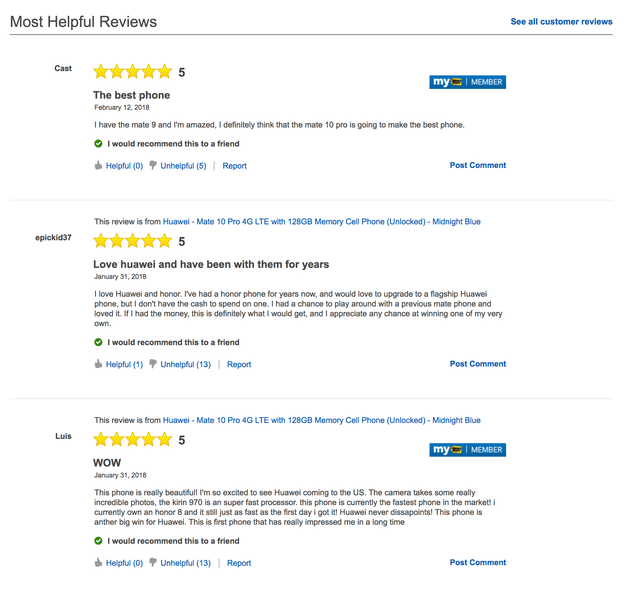
Task: Click My Best Buy Member badge on Luis's review
Action: click(x=467, y=450)
